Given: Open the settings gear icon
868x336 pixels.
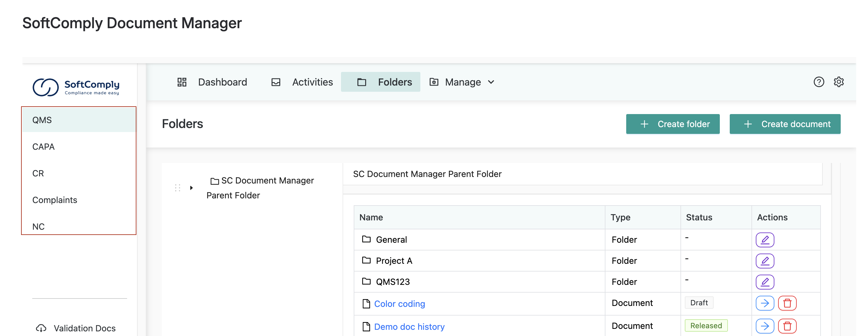Looking at the screenshot, I should [x=838, y=82].
